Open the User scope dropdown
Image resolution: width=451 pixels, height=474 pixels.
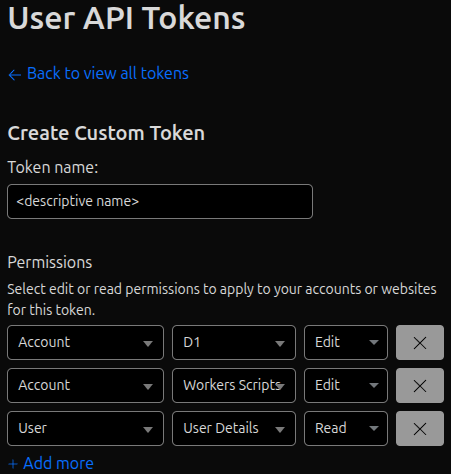tap(85, 428)
